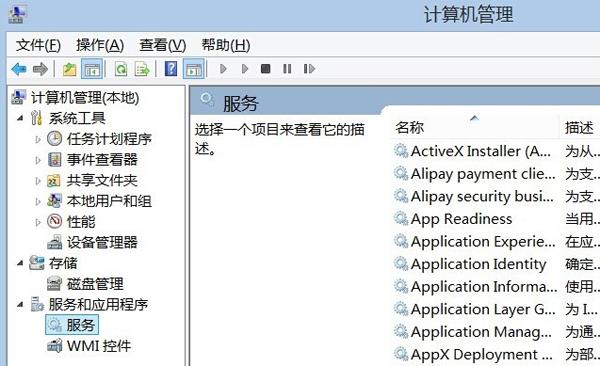The height and width of the screenshot is (366, 600).
Task: Toggle the show/hide console tree button
Action: click(92, 69)
